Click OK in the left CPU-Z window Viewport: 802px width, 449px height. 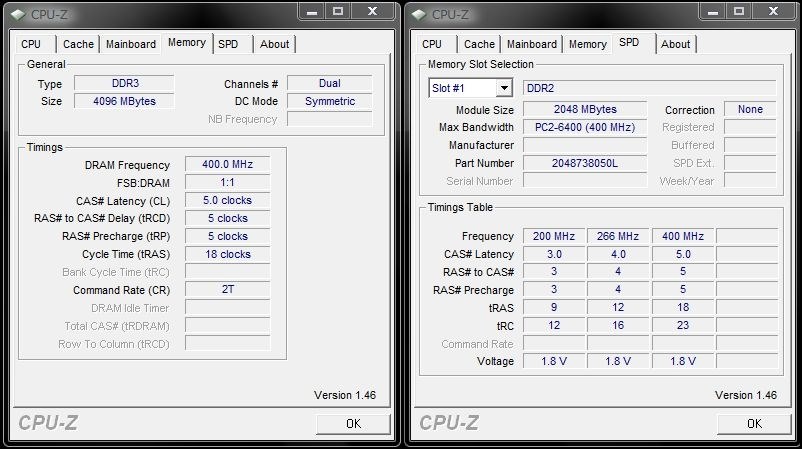tap(353, 423)
